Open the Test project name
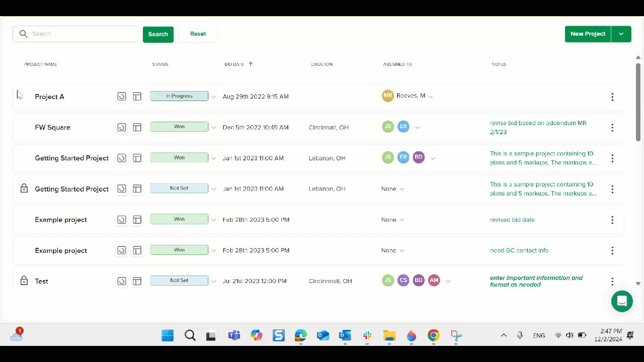The image size is (644, 362). (x=41, y=281)
